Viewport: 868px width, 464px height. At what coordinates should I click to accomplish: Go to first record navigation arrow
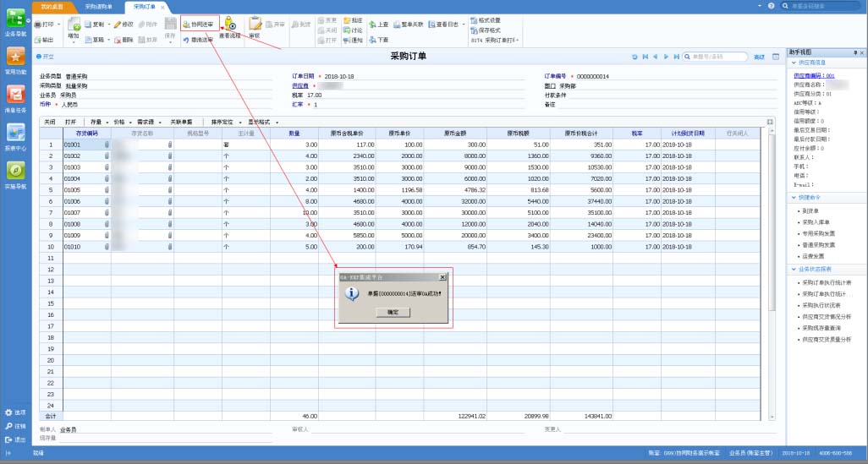[x=646, y=57]
